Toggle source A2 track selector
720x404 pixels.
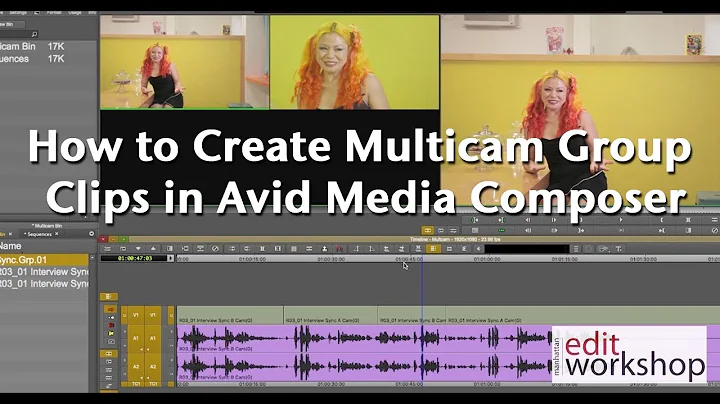tap(136, 367)
